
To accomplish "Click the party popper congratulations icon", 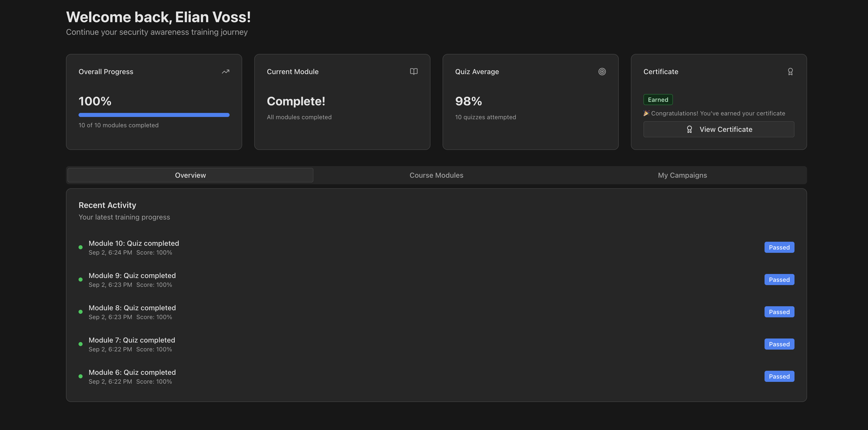I will coord(646,113).
